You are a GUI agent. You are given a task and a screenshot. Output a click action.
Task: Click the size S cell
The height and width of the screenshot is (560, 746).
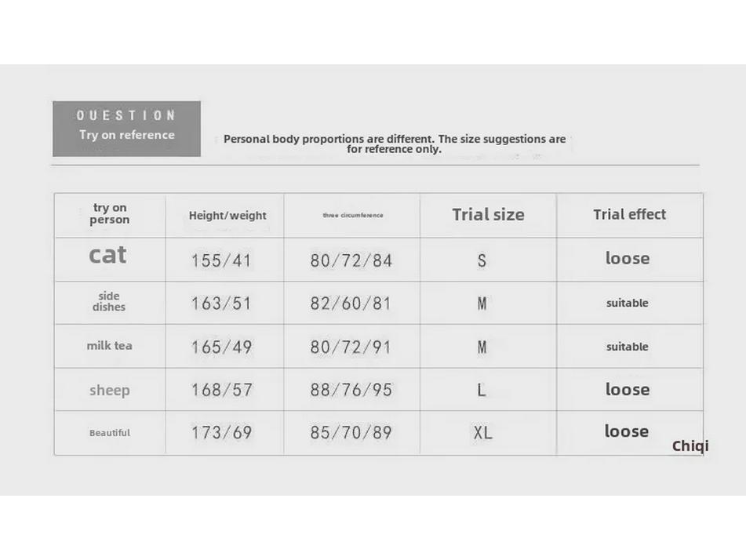coord(482,260)
